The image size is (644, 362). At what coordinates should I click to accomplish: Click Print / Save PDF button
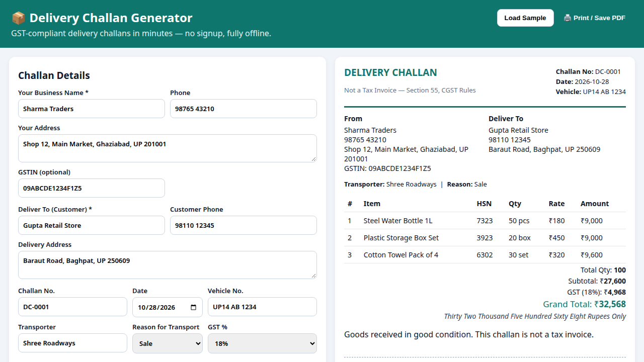point(595,18)
